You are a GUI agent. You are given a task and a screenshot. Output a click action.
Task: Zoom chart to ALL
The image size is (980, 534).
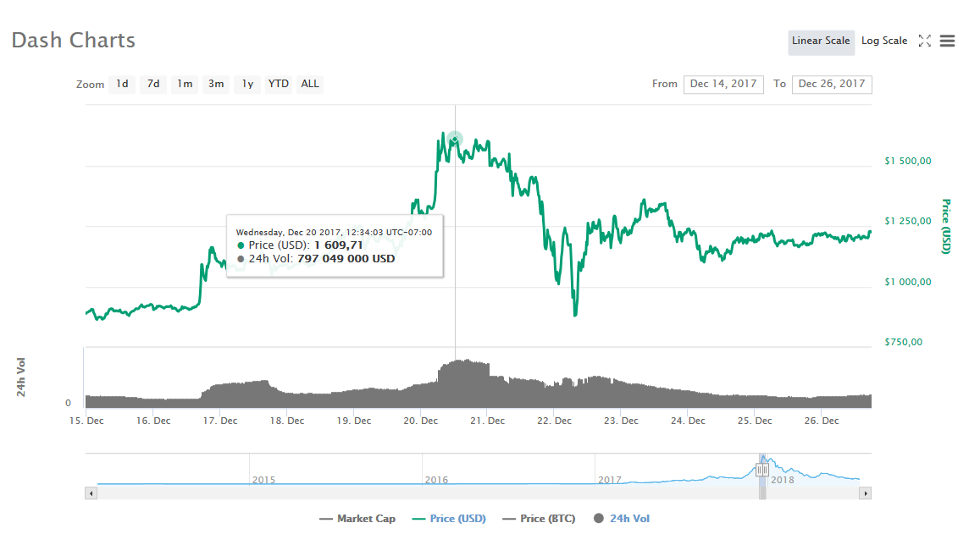[x=310, y=84]
